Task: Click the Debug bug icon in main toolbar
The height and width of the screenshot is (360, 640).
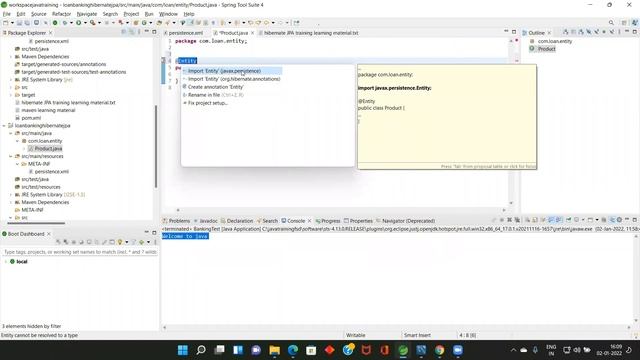Action: coord(65,23)
